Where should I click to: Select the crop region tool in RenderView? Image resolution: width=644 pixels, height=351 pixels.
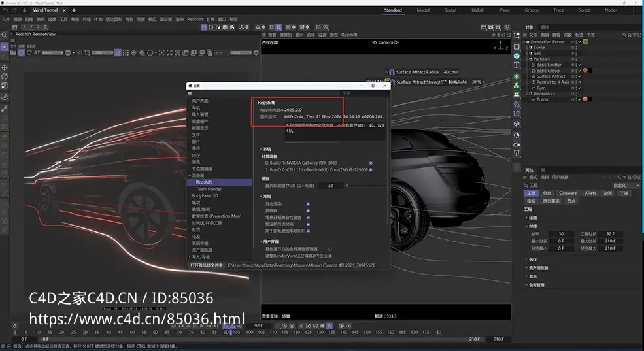[87, 52]
